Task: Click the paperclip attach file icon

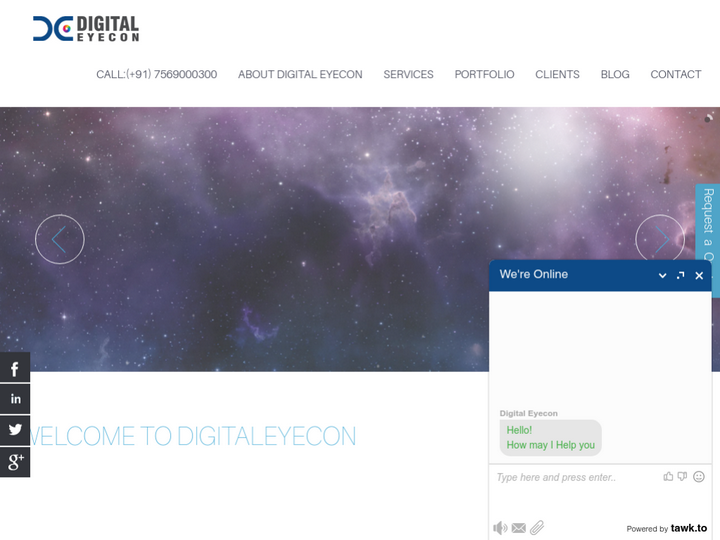Action: click(x=537, y=528)
